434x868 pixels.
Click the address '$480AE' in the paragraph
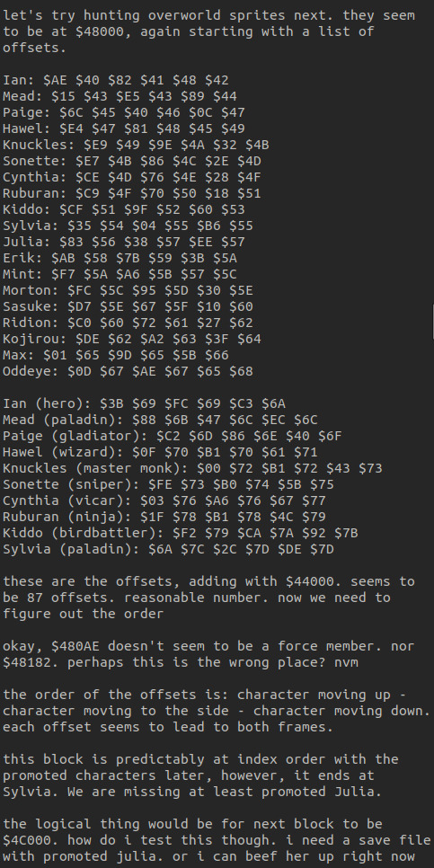(75, 646)
